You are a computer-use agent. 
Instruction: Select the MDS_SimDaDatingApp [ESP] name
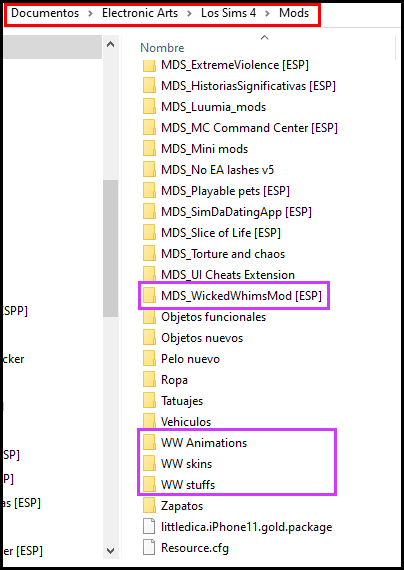236,212
